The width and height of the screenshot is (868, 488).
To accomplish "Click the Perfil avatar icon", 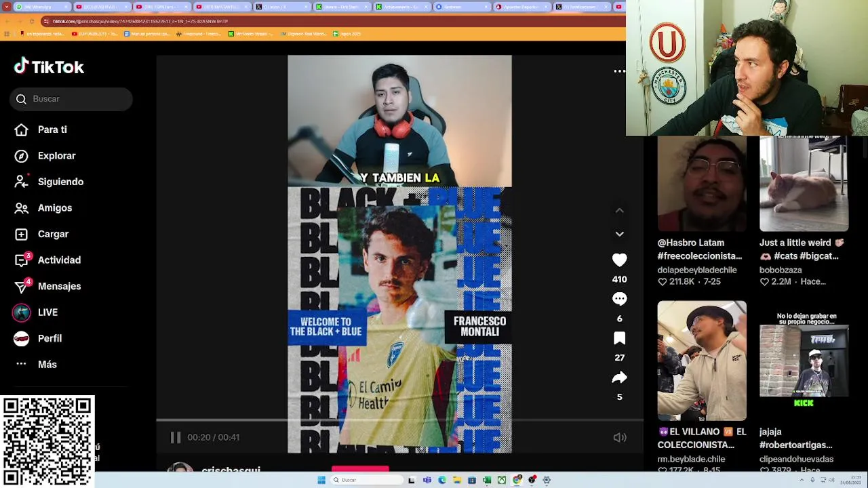I will point(22,338).
